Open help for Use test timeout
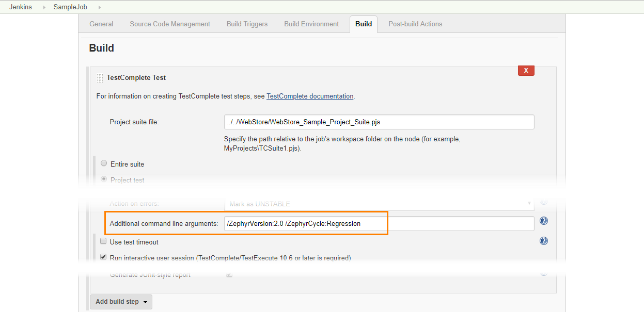 click(543, 241)
